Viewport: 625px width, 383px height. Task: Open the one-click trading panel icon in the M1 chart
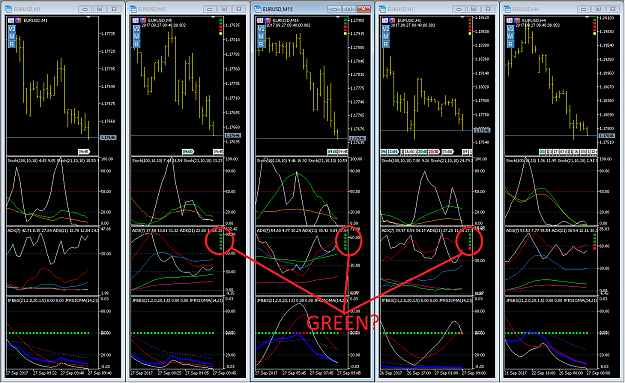11,20
